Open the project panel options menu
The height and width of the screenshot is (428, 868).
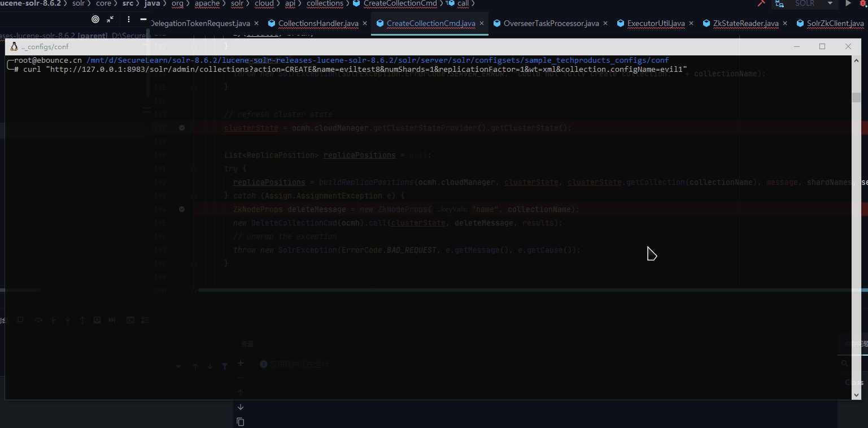[129, 19]
